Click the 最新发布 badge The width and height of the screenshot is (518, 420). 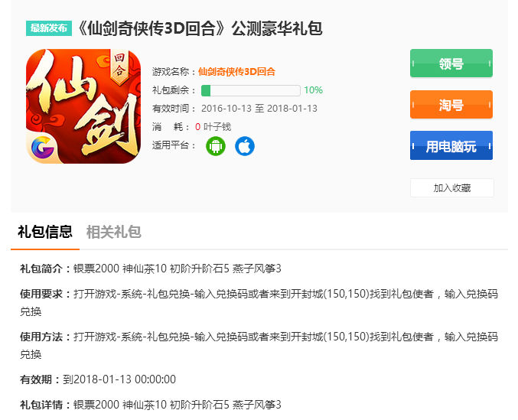49,28
